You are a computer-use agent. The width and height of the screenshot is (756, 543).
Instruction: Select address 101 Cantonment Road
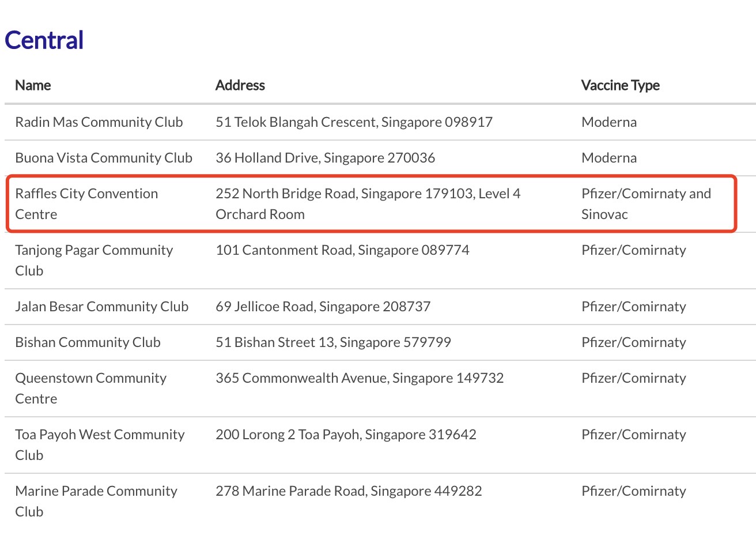[342, 250]
